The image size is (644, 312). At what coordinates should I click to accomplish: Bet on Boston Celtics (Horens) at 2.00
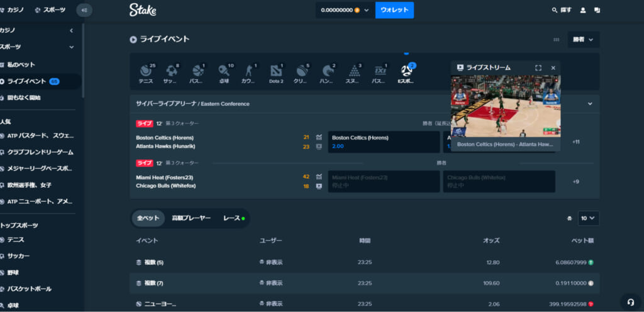coord(384,142)
